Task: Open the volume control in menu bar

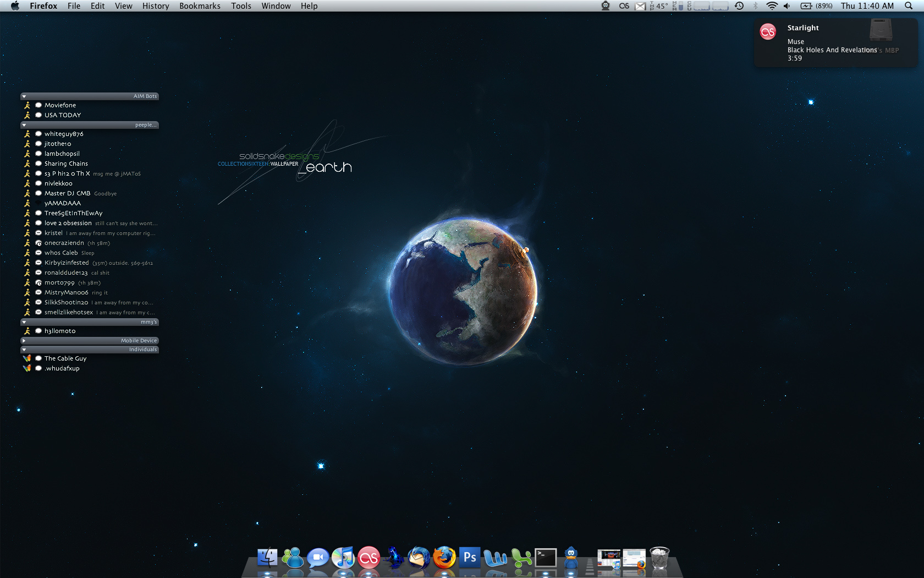Action: 787,6
